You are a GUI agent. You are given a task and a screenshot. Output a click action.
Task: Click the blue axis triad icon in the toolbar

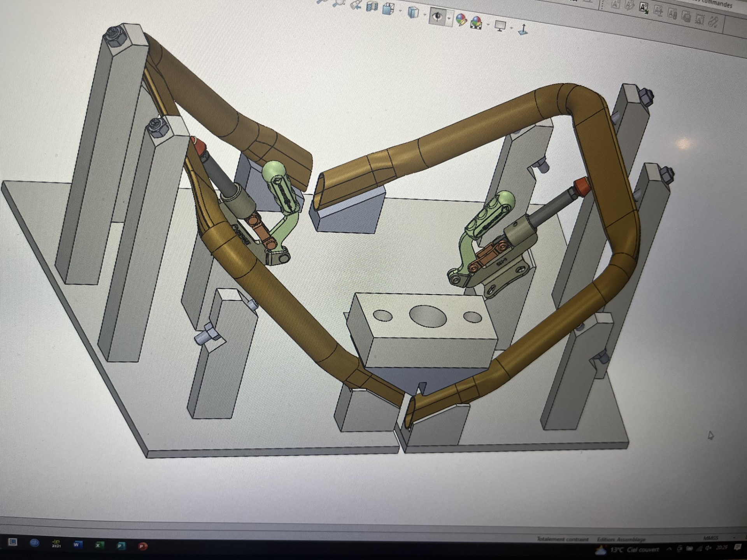[523, 30]
